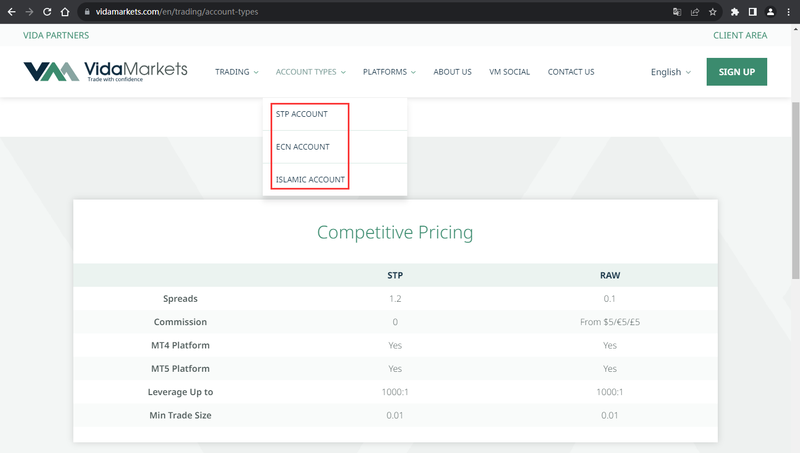Screen dimensions: 800x453
Task: Open the CONTACT US page
Action: [x=571, y=72]
